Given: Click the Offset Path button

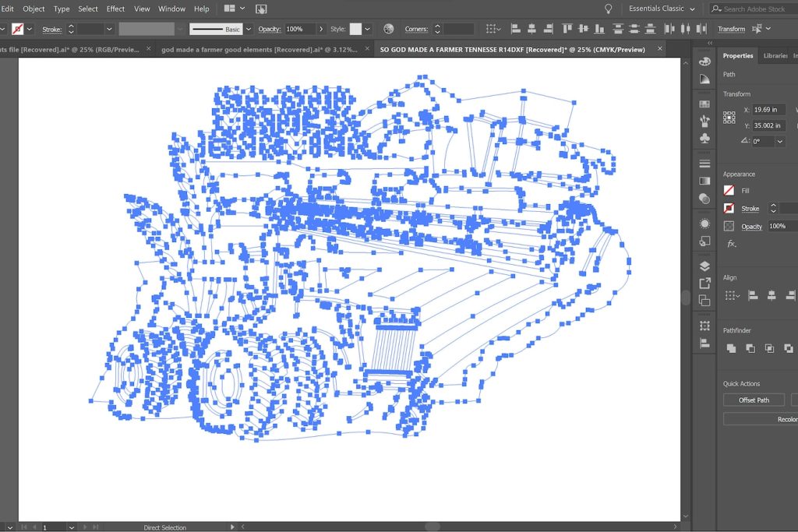Looking at the screenshot, I should coord(754,400).
